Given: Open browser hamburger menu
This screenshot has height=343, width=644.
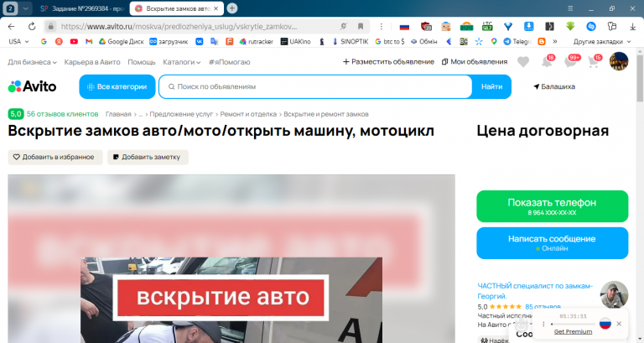Looking at the screenshot, I should (570, 8).
